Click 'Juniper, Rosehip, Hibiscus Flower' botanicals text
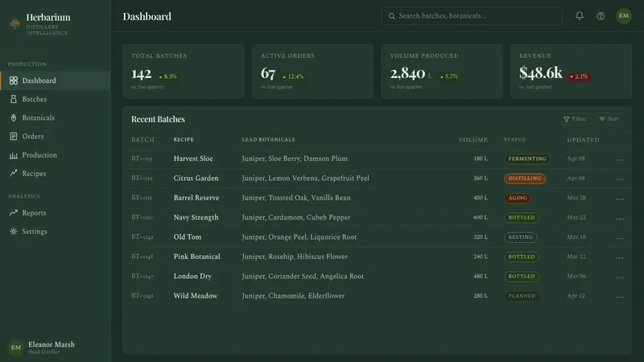This screenshot has width=644, height=362. (295, 257)
